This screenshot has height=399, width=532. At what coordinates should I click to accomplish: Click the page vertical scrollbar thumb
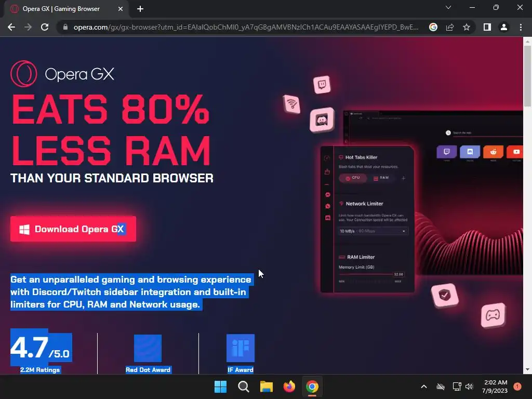(x=527, y=76)
